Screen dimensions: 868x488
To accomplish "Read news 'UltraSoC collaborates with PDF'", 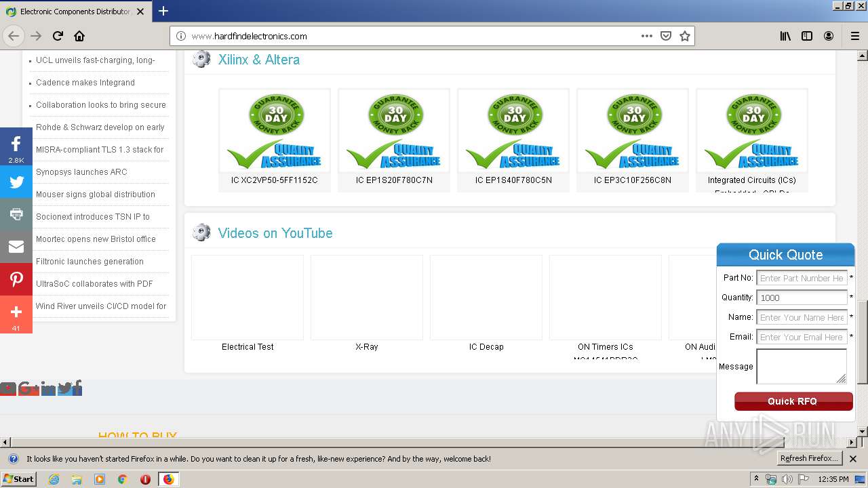I will point(94,284).
